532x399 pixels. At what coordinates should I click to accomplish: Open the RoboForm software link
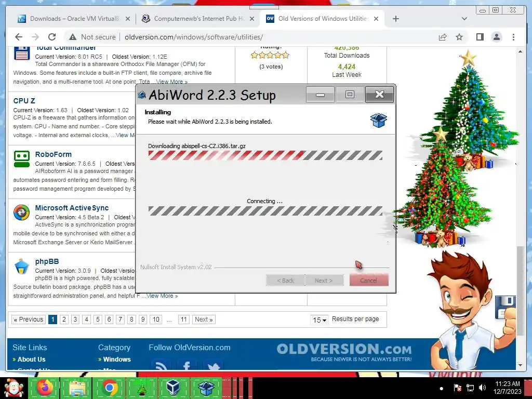pyautogui.click(x=54, y=154)
